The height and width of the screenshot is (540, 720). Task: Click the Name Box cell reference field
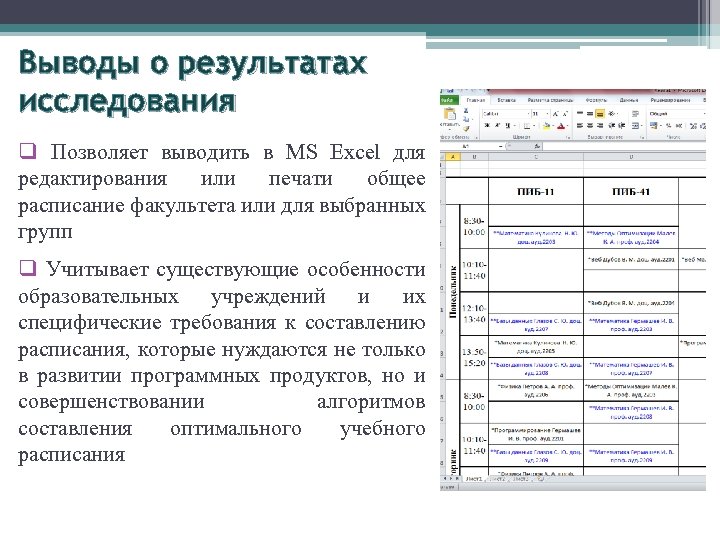pos(472,146)
